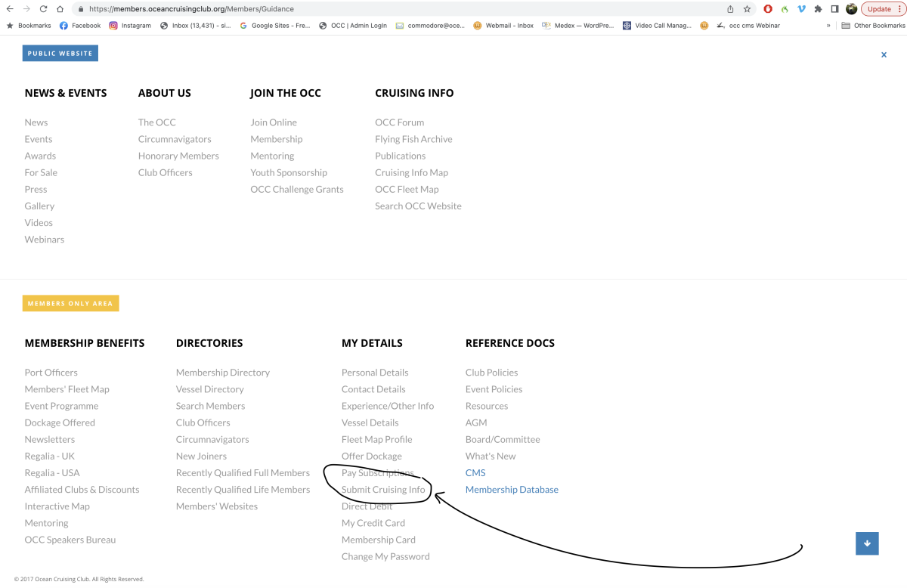Open Membership Directory link
Image resolution: width=907 pixels, height=588 pixels.
click(223, 373)
